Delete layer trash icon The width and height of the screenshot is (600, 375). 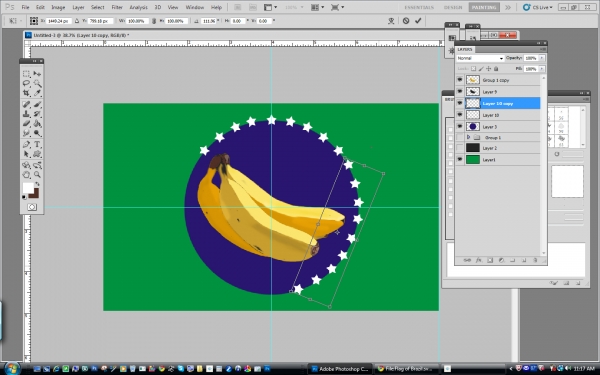click(x=535, y=260)
